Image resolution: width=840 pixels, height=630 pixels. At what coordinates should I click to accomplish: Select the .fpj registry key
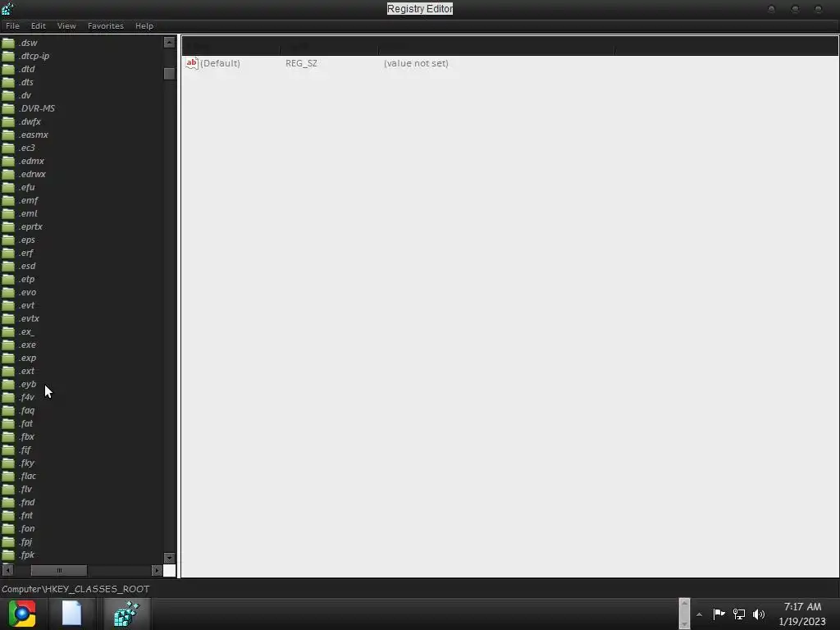(x=25, y=541)
